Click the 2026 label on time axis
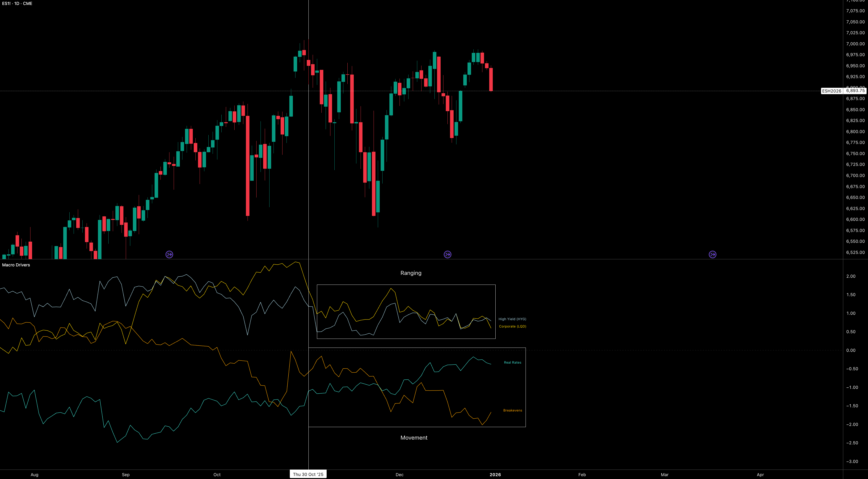Image resolution: width=868 pixels, height=479 pixels. (x=495, y=475)
